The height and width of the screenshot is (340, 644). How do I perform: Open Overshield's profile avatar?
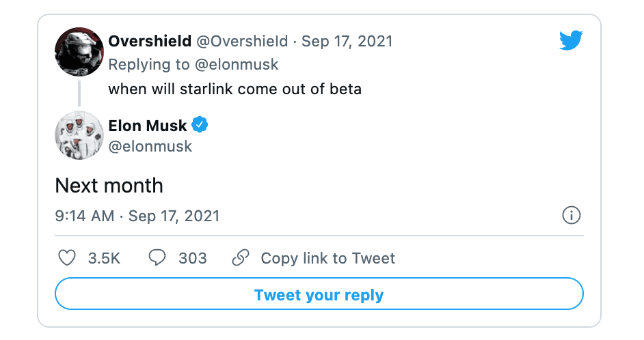[x=79, y=53]
